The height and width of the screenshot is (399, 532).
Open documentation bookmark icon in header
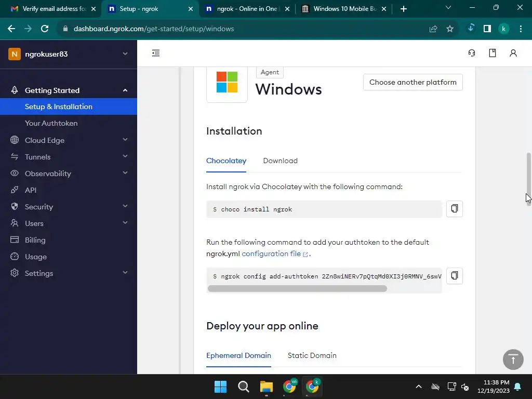(x=493, y=53)
